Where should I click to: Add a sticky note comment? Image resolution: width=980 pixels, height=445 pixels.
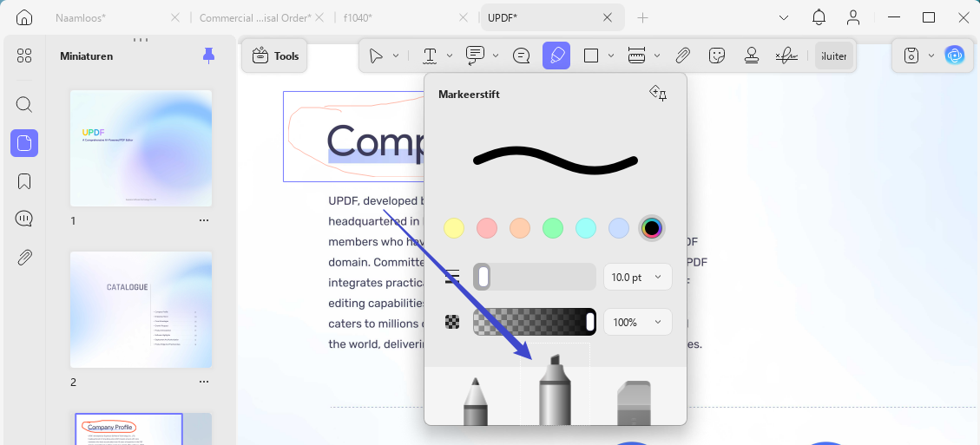click(522, 56)
